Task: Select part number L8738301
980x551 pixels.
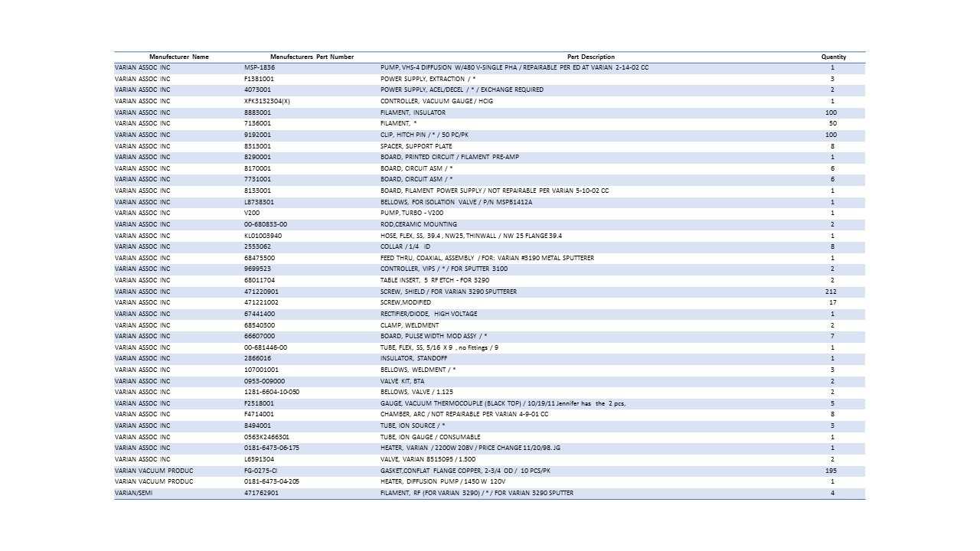Action: pos(259,202)
